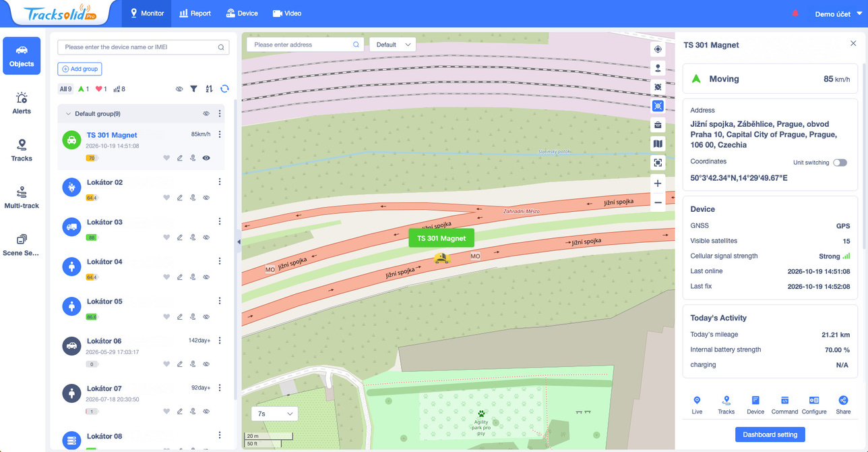Image resolution: width=868 pixels, height=452 pixels.
Task: Open the Tracks section in left sidebar
Action: (22, 150)
